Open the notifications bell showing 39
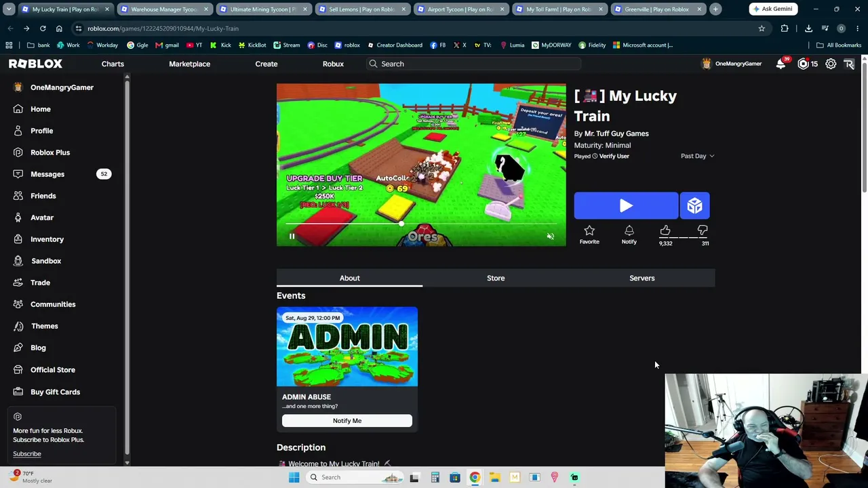 781,64
